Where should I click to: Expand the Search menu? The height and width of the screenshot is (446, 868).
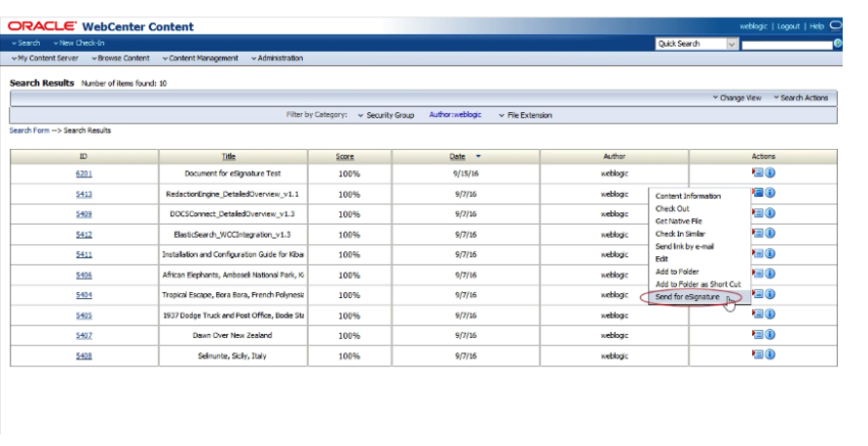point(26,43)
